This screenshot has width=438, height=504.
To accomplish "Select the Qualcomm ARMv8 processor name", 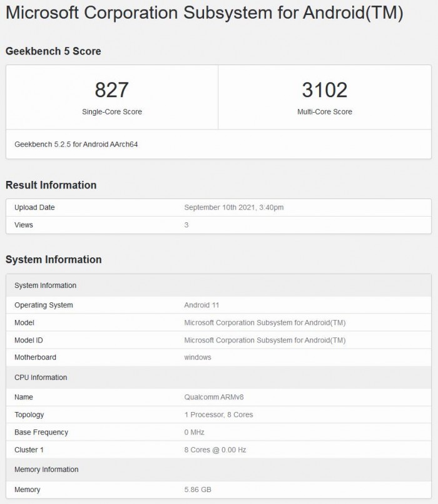I will (x=213, y=397).
